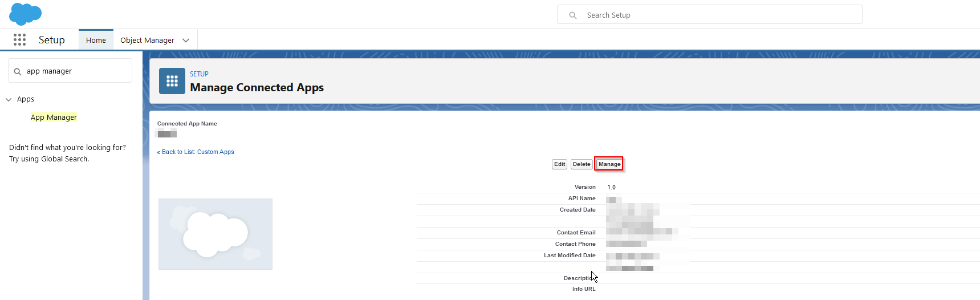Click the Edit button
This screenshot has width=980, height=300.
coord(560,164)
